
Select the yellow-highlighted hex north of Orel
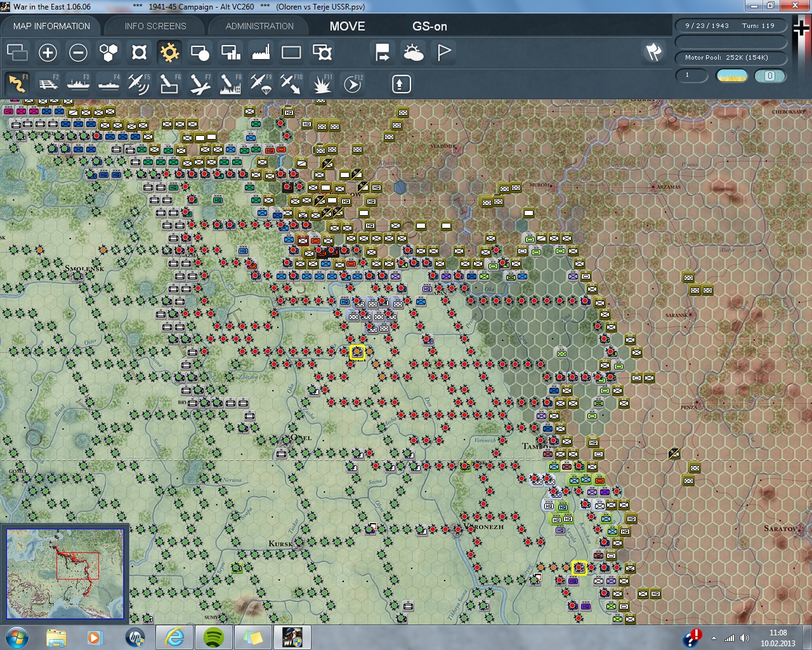(x=357, y=352)
